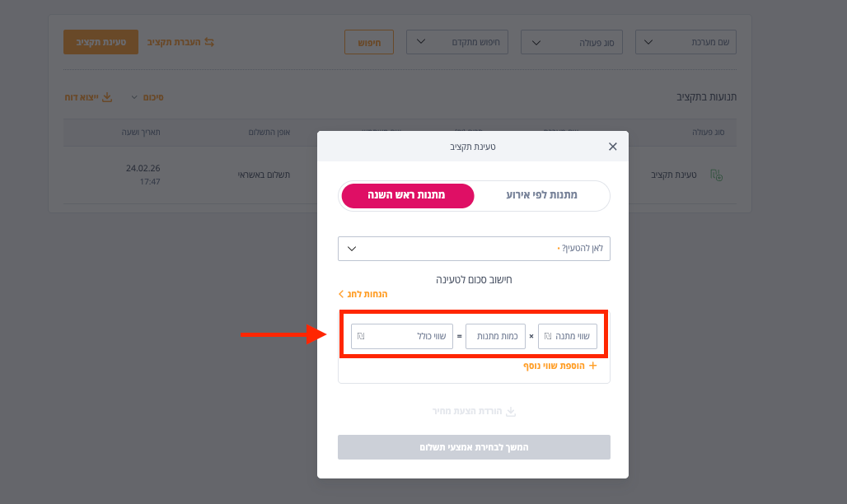
Task: Focus the כמות מתנות input field
Action: [x=495, y=336]
